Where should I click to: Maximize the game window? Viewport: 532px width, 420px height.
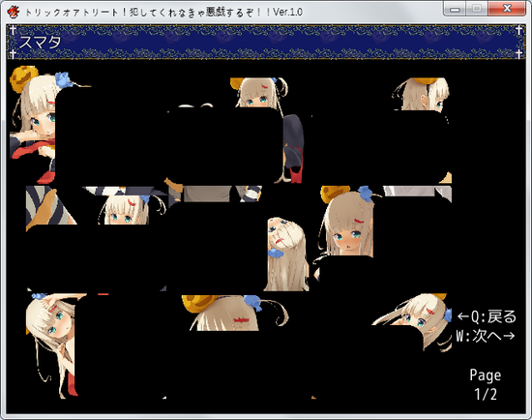[x=477, y=9]
